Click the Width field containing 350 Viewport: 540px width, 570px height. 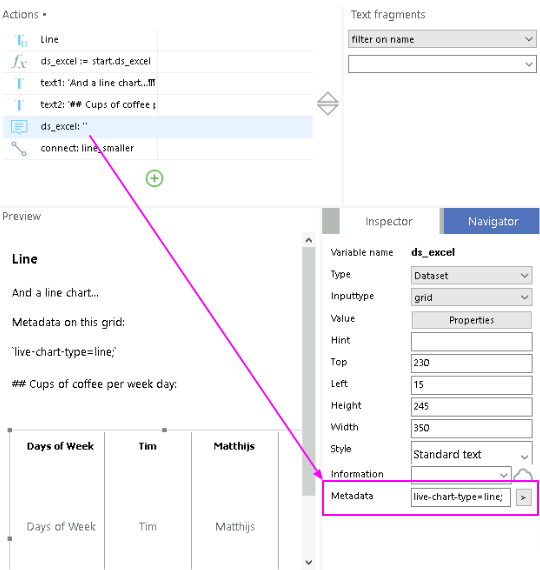pyautogui.click(x=472, y=428)
